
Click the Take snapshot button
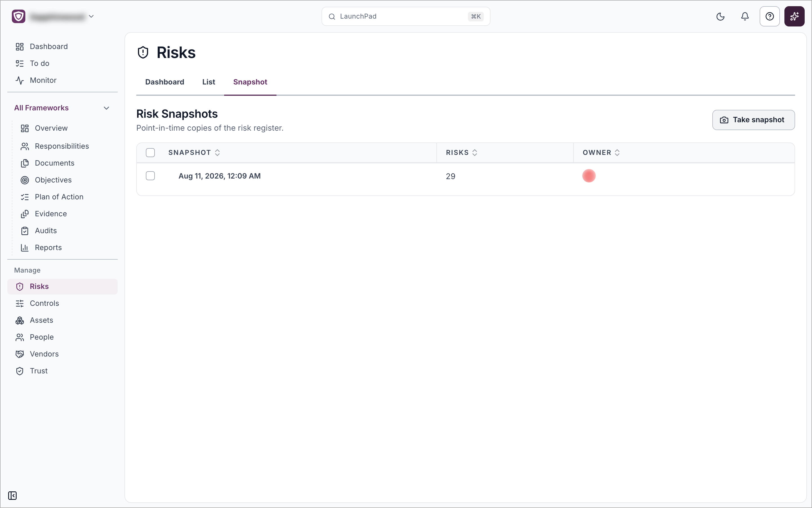coord(753,120)
